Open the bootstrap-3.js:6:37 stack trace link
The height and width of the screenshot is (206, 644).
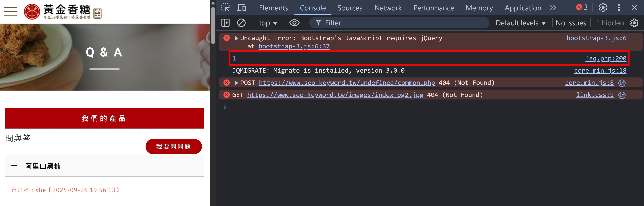[294, 46]
